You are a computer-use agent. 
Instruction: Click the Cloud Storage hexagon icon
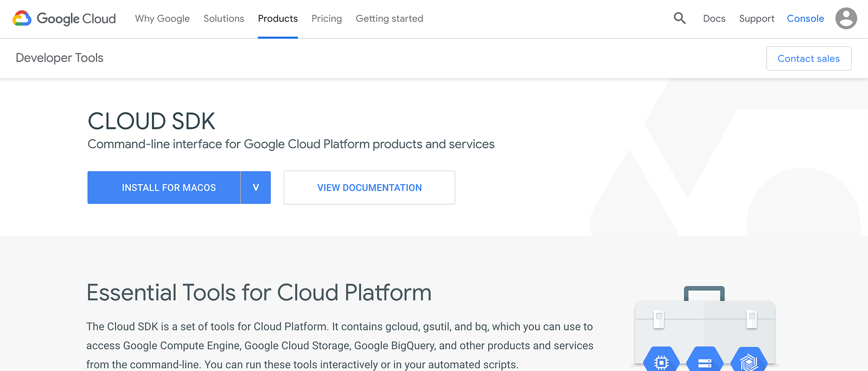coord(705,361)
